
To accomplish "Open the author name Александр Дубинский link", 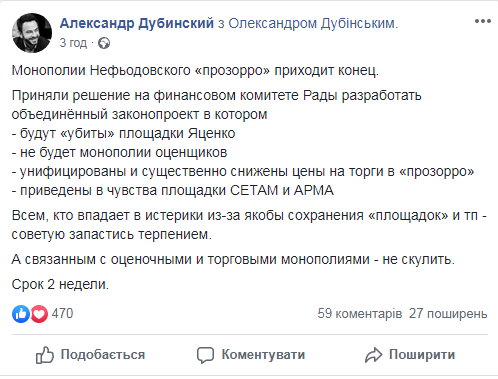I will [x=137, y=23].
